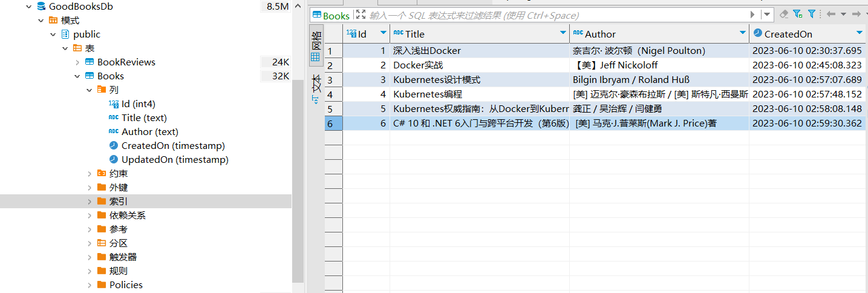868x293 pixels.
Task: Click the navigator tree vertical scrollbar
Action: click(298, 182)
